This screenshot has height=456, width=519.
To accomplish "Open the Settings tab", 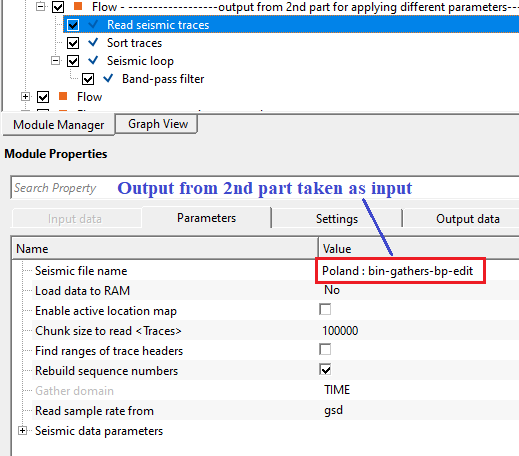I will point(337,219).
